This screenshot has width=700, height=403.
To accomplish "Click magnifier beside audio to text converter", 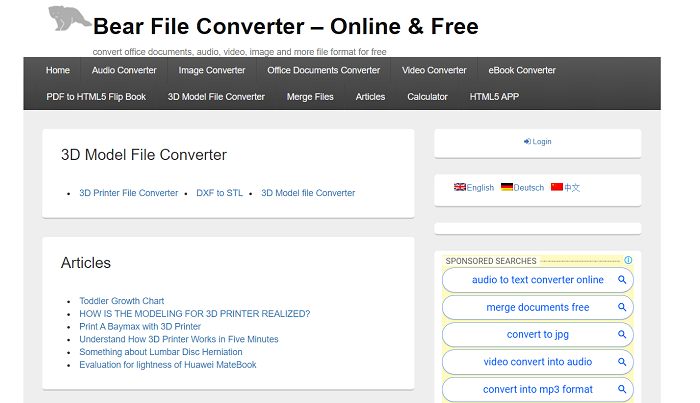I will (x=622, y=280).
